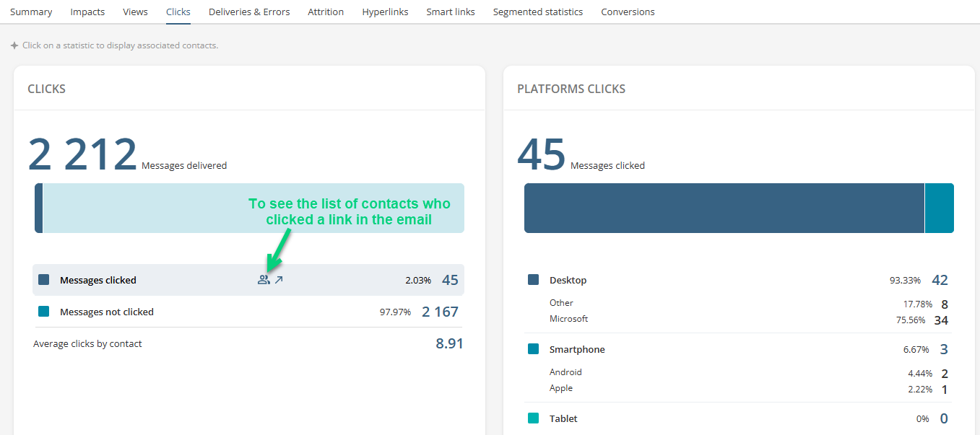The image size is (980, 435).
Task: Click the Android smartphone sub-row
Action: [748, 373]
